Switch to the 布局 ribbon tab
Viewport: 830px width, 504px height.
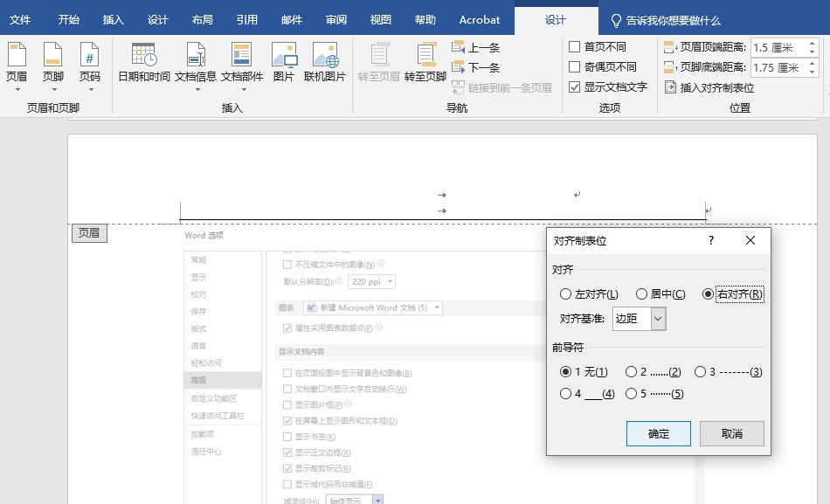pos(202,19)
